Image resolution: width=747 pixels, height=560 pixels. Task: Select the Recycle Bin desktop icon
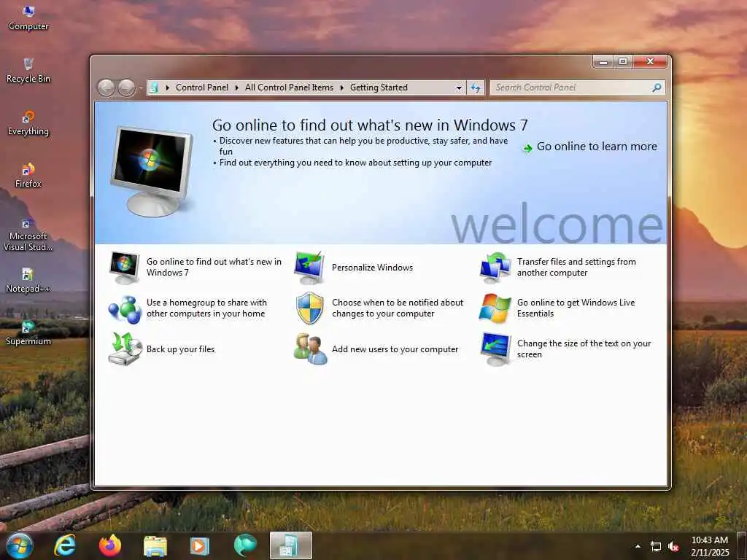tap(28, 71)
